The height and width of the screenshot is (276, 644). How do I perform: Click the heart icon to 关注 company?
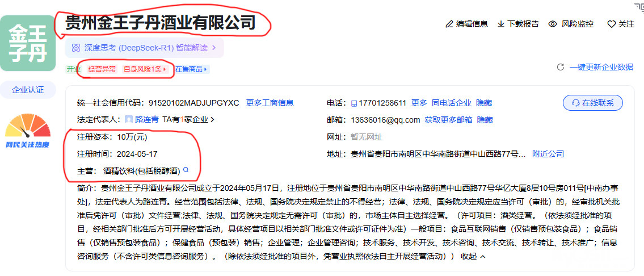tap(611, 24)
